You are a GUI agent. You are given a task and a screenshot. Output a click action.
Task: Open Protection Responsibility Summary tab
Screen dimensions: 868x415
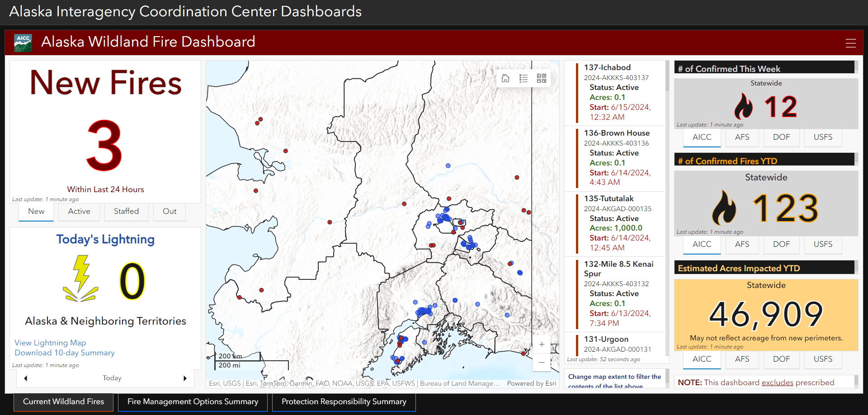(x=344, y=402)
